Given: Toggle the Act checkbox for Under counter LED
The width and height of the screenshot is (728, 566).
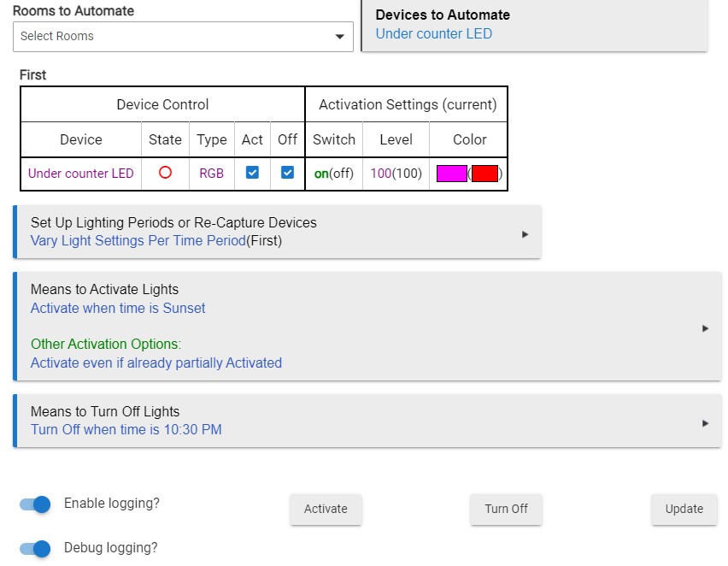Looking at the screenshot, I should 252,173.
